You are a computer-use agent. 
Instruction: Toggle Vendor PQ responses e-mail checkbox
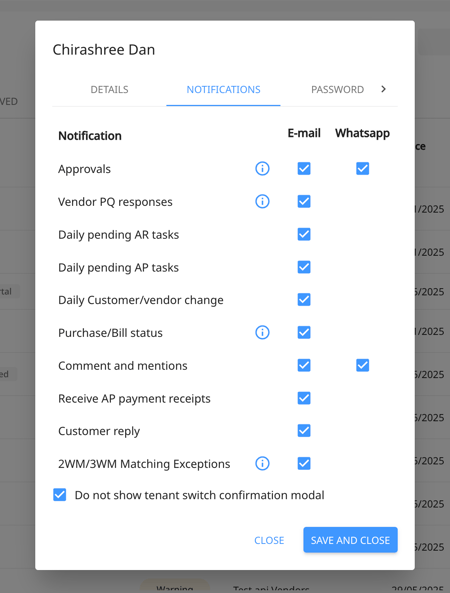click(x=304, y=201)
